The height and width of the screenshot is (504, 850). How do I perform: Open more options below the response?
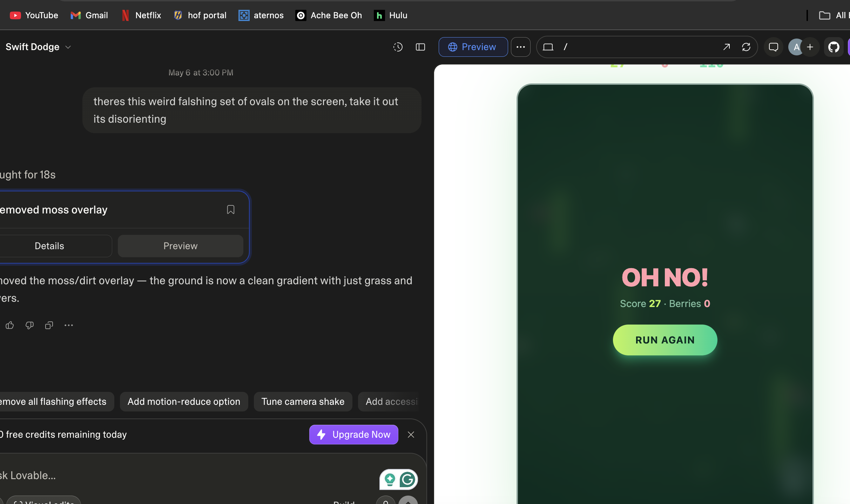[69, 325]
